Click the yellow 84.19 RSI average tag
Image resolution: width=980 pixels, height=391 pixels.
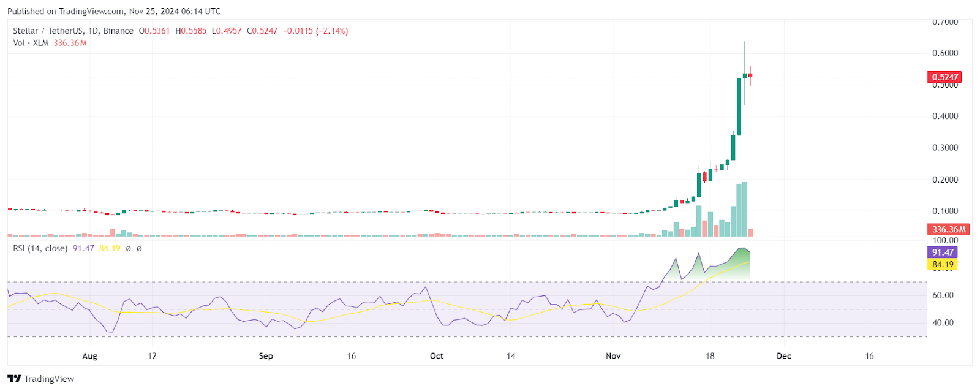(x=943, y=265)
